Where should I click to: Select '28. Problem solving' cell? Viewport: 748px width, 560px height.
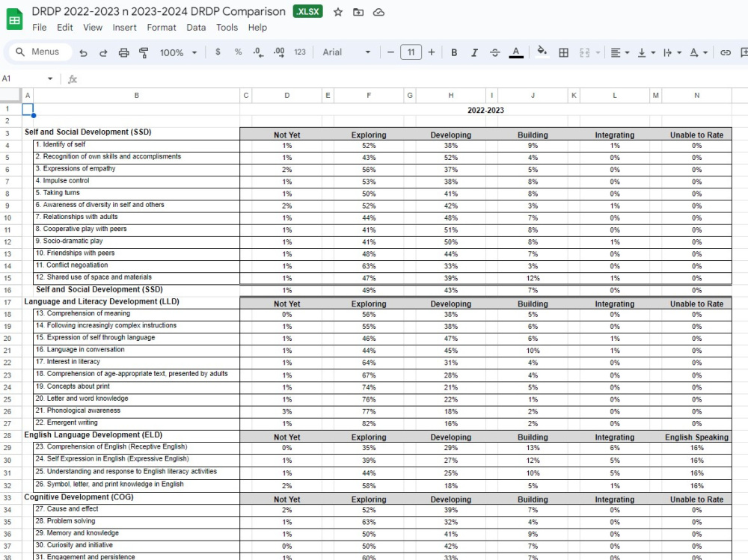(x=136, y=521)
